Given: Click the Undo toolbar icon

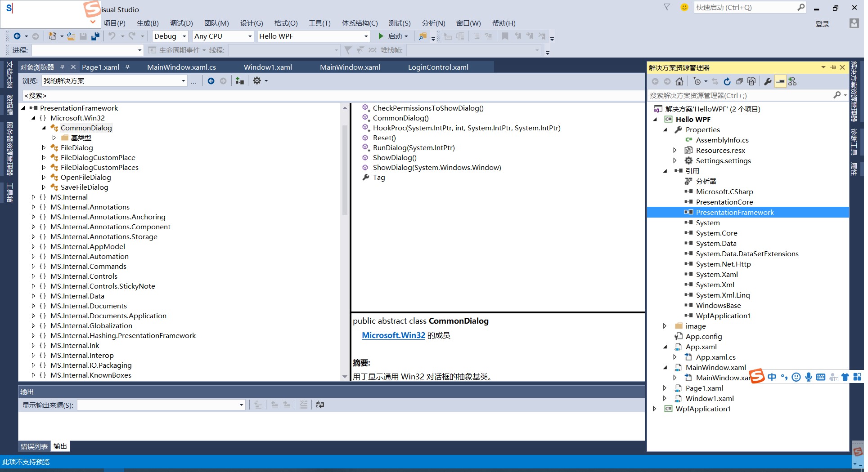Looking at the screenshot, I should tap(112, 36).
